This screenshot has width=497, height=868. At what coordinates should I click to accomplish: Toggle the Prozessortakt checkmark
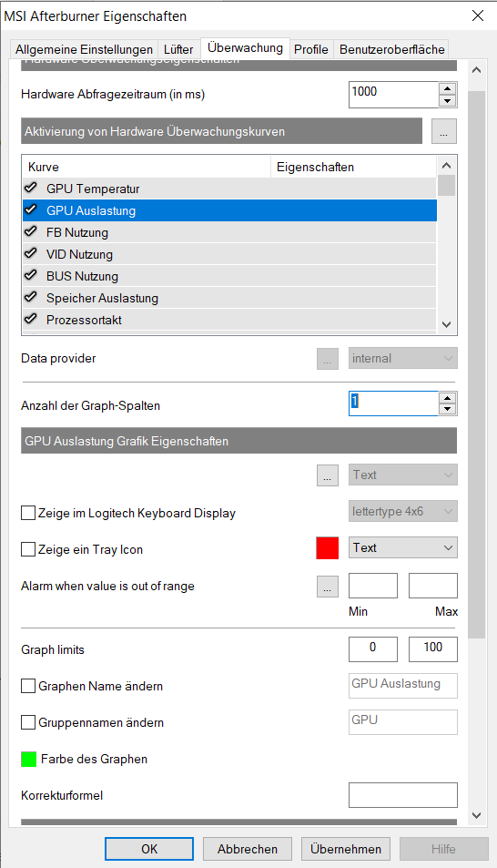[31, 320]
